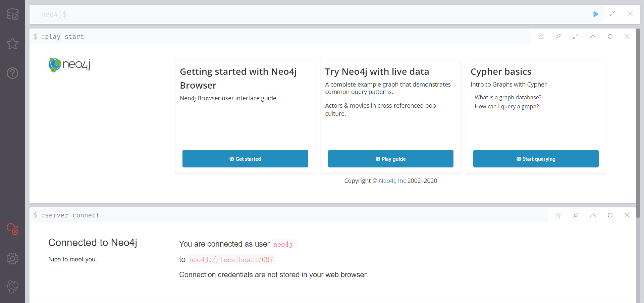Collapse the :play start frame
The height and width of the screenshot is (303, 644).
(593, 36)
